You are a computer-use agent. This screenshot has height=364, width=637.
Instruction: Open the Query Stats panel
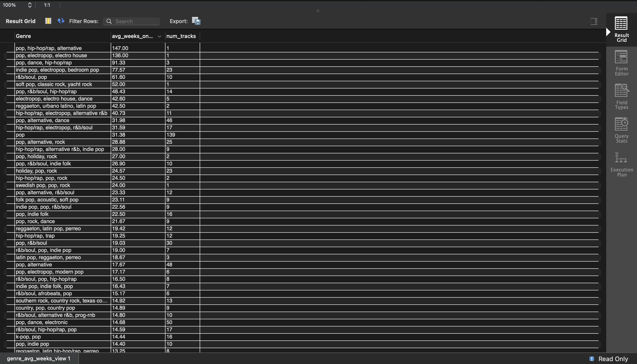[x=621, y=130]
